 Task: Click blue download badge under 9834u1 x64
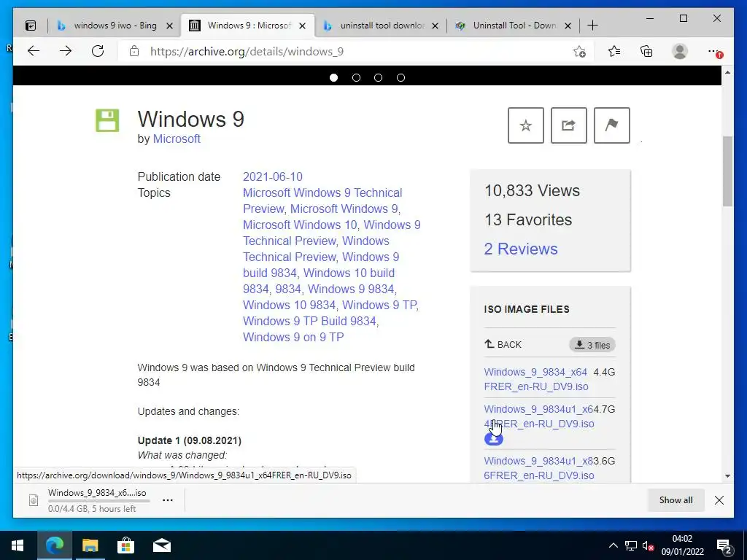click(x=494, y=438)
